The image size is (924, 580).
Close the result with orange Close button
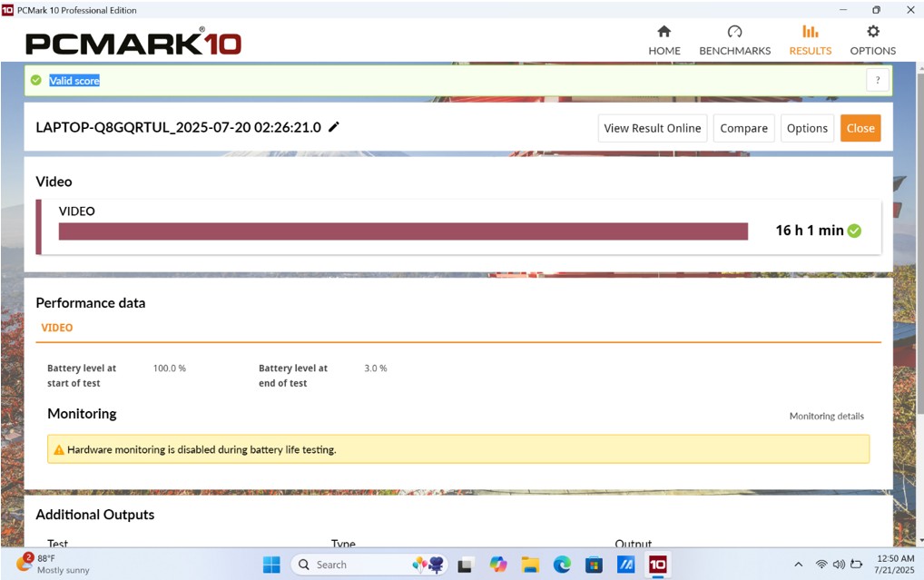[860, 128]
